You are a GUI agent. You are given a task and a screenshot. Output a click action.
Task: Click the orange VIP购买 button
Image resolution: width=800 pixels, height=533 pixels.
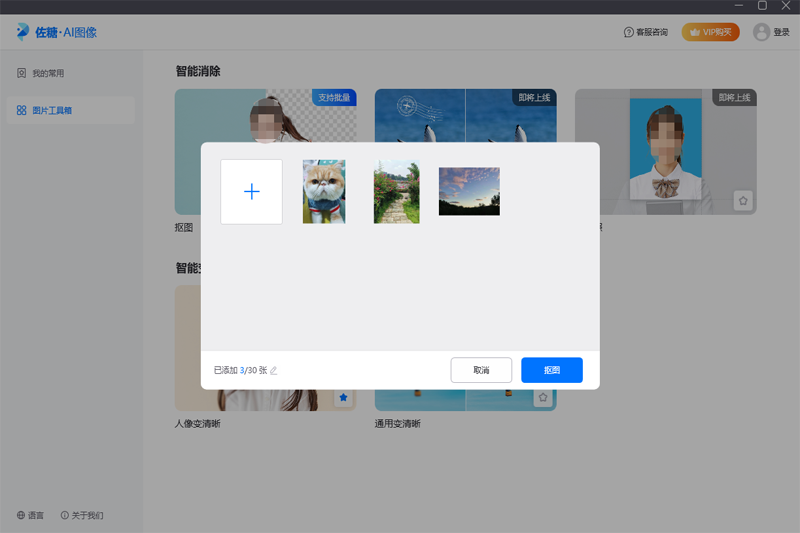(710, 32)
